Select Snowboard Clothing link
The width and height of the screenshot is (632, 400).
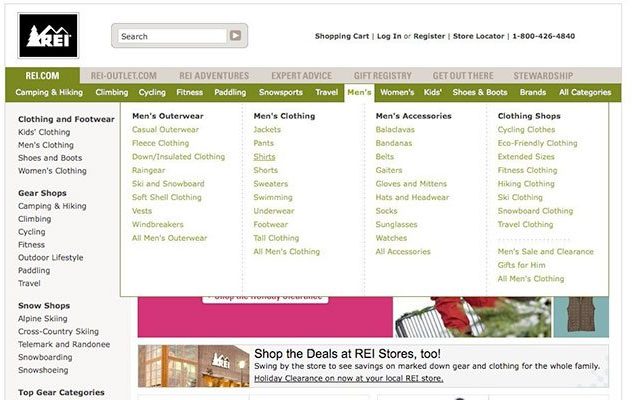[x=535, y=211]
